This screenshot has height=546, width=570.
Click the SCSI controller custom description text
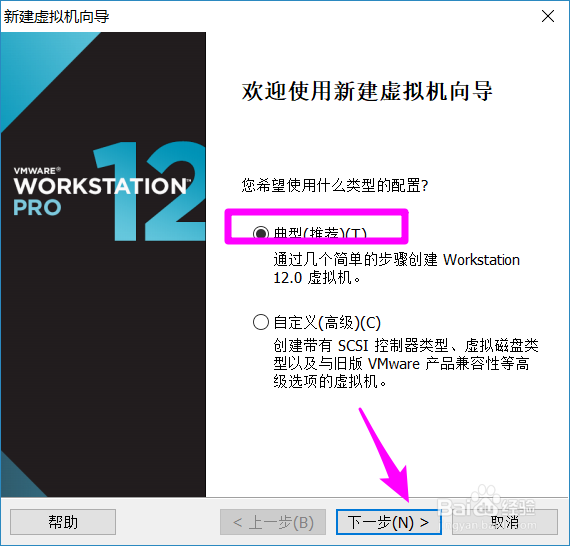(406, 363)
